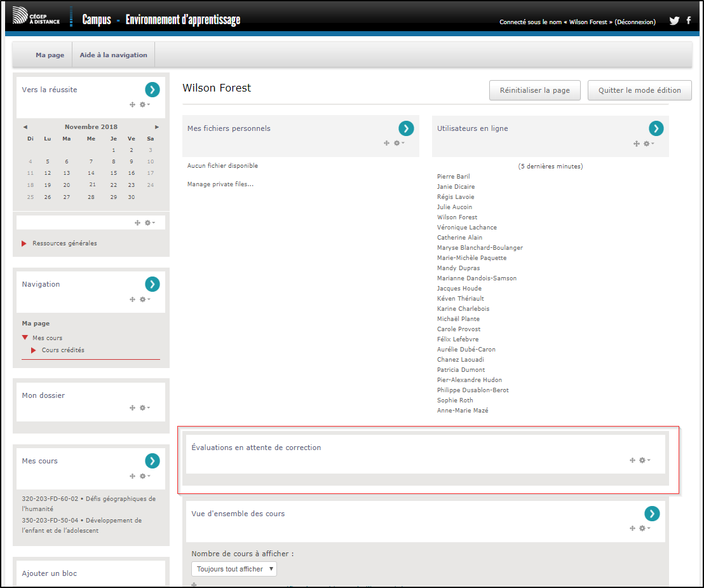
Task: Open gear menu in Mes cours block
Action: pos(144,476)
